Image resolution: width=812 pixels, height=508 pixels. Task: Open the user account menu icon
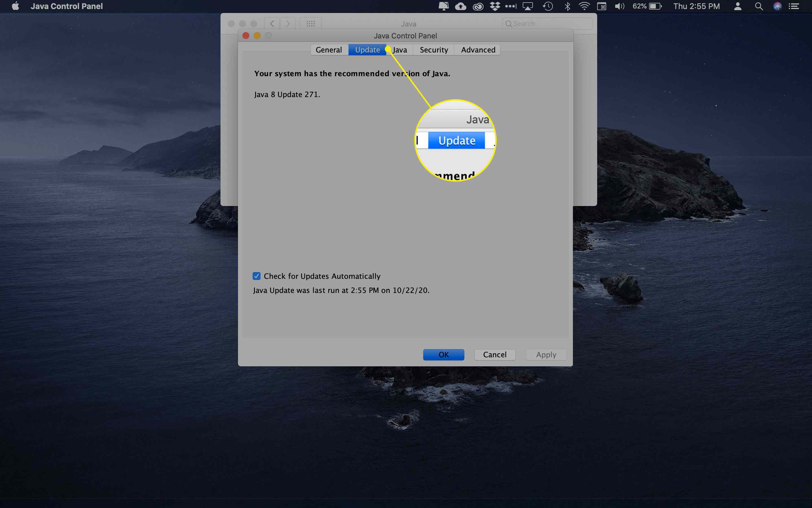(x=738, y=6)
